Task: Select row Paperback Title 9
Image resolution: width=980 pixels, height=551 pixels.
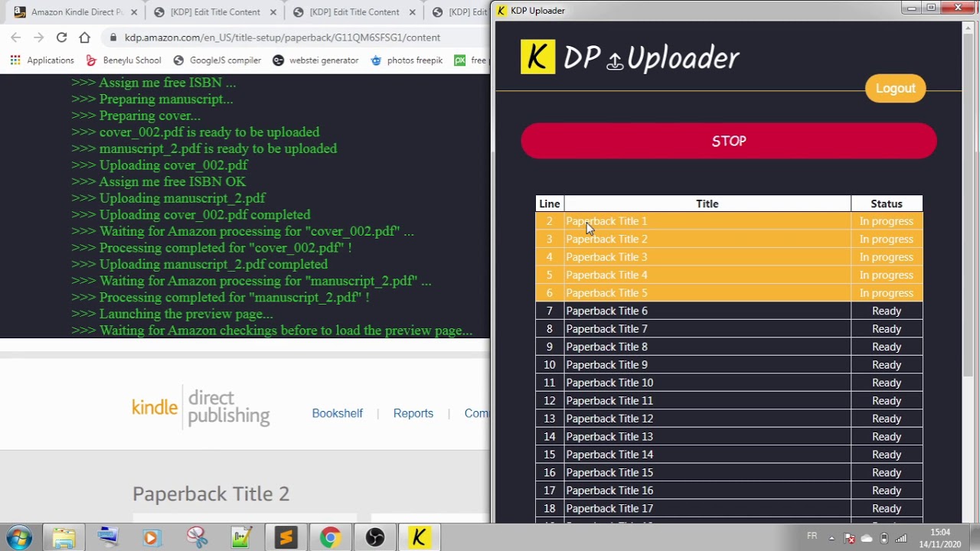Action: coord(729,365)
